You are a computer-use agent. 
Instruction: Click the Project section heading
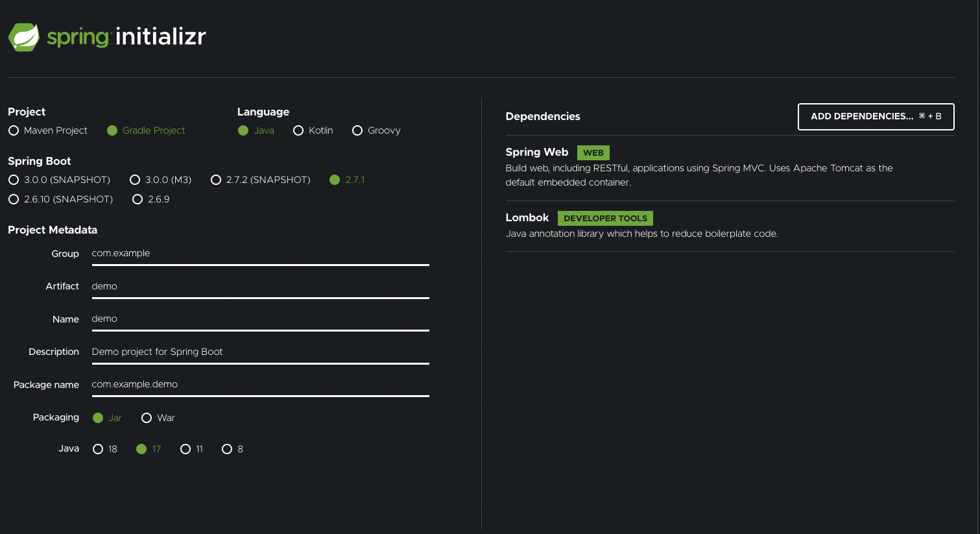27,112
